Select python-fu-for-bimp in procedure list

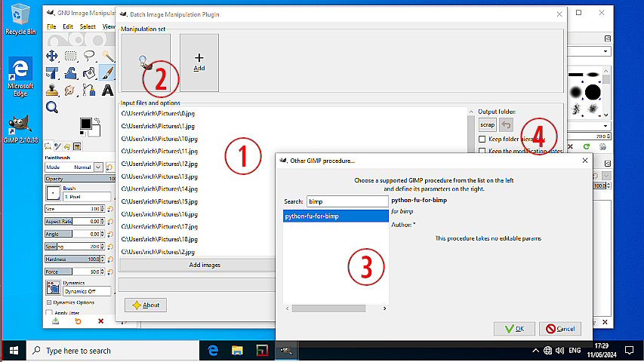(335, 216)
